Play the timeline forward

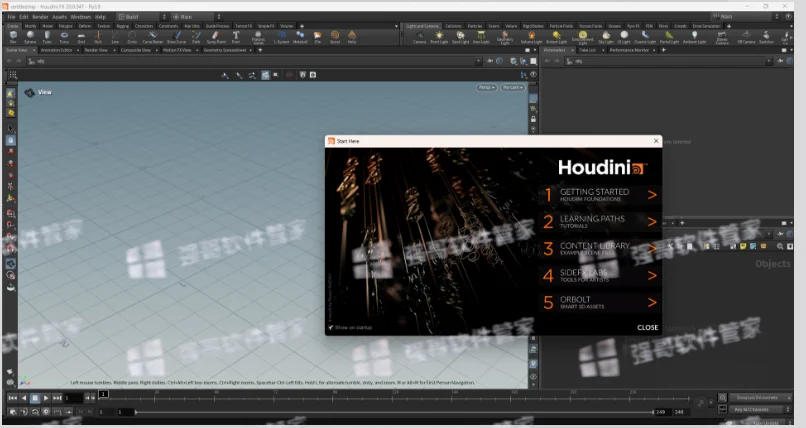(x=46, y=398)
